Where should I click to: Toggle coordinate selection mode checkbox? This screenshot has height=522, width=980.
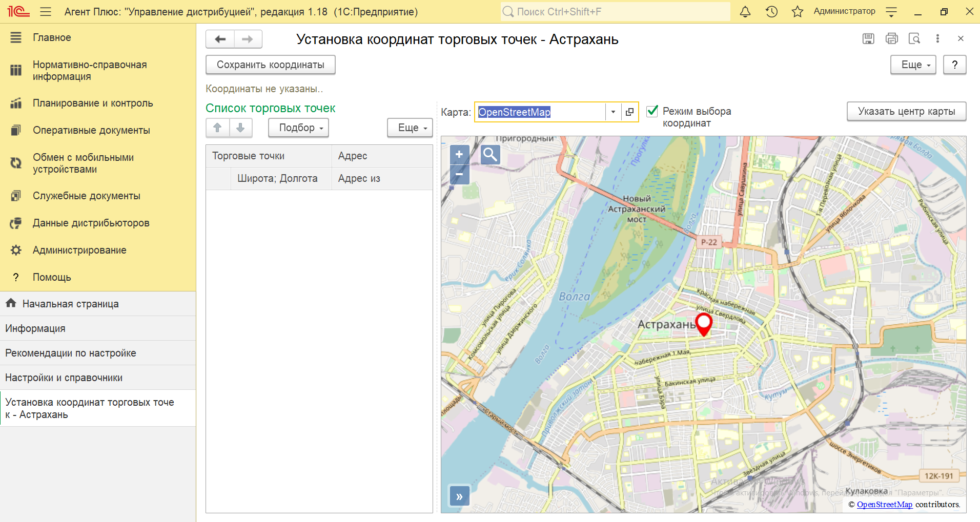(652, 111)
